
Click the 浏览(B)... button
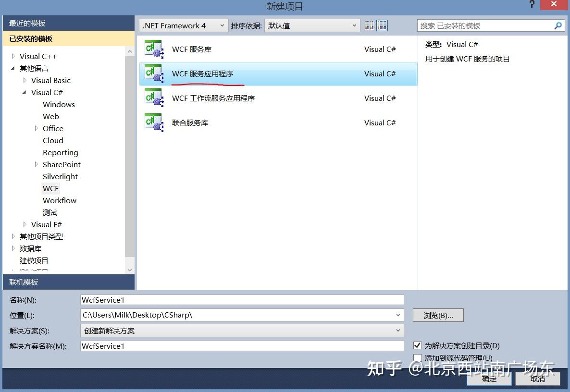click(x=438, y=315)
